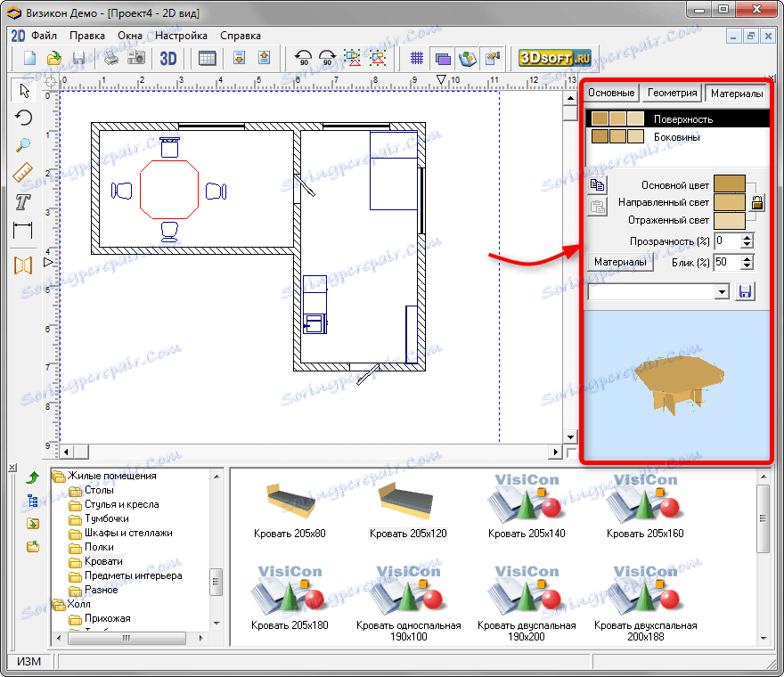Select the octagonal table in plan

tap(169, 190)
